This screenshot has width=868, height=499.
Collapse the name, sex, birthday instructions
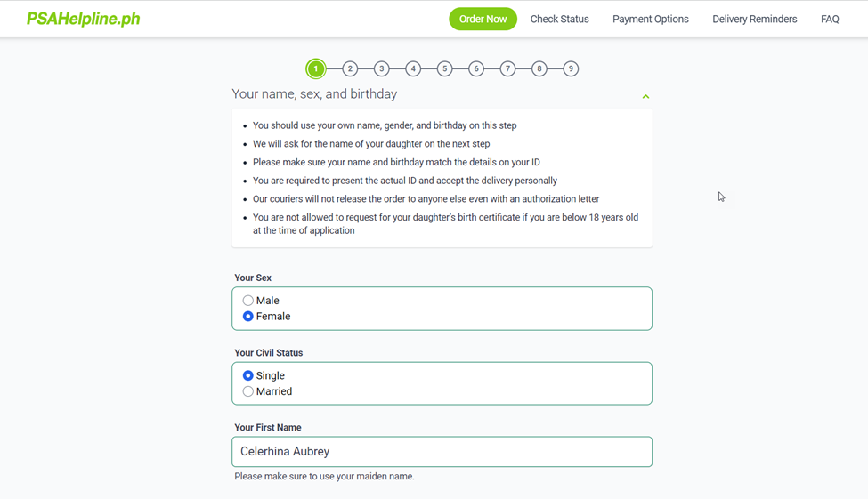[x=645, y=96]
